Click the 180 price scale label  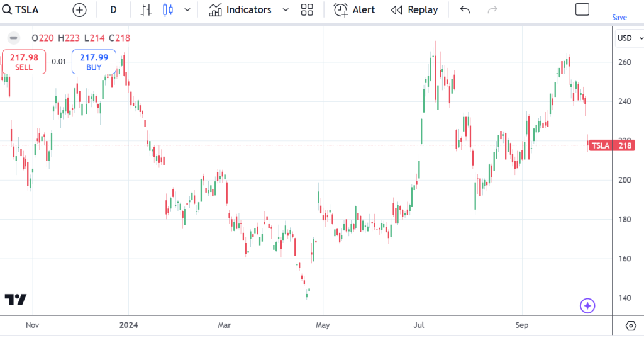click(625, 220)
